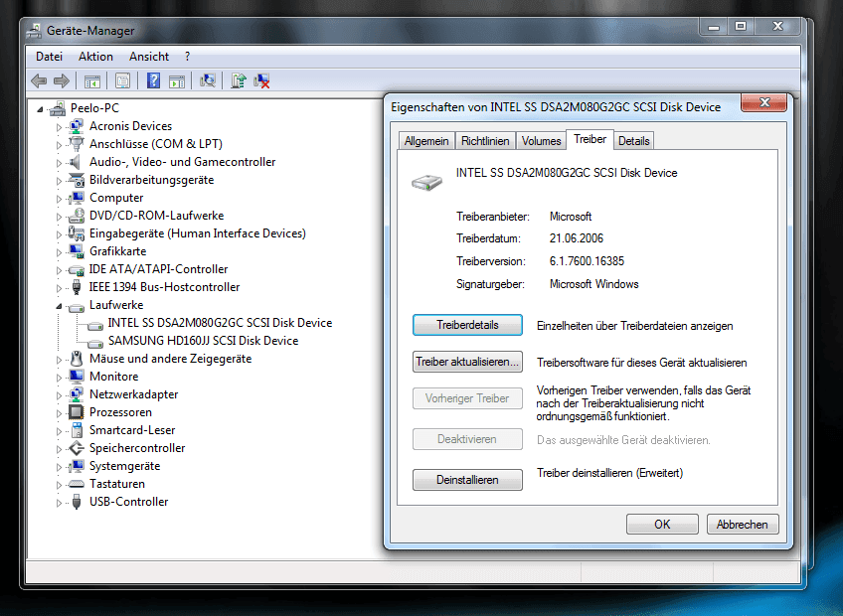Image resolution: width=843 pixels, height=616 pixels.
Task: Click the driver date 21.06.2006
Action: 577,238
